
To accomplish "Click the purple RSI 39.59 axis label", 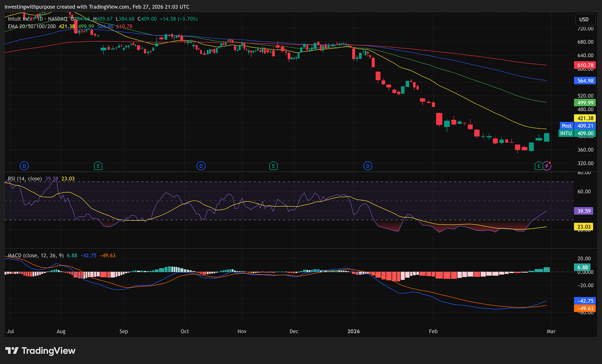I will (584, 211).
